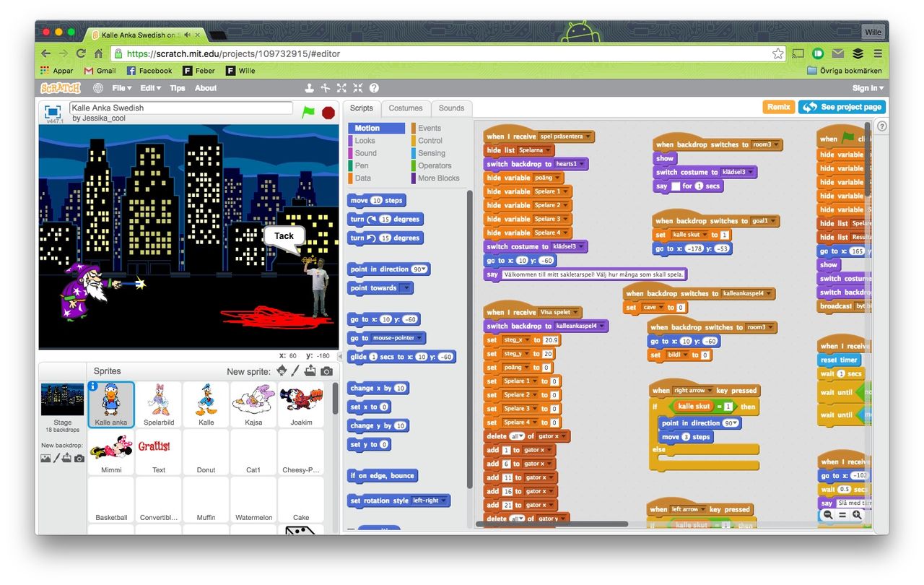Screen dimensions: 924x585
Task: Click the Scratch logo
Action: (x=61, y=88)
